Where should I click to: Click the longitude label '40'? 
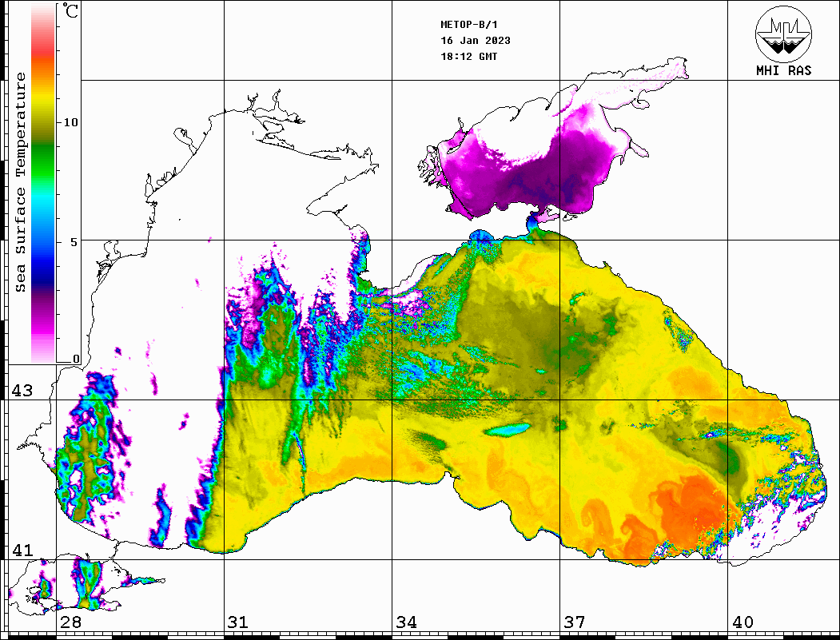point(742,622)
